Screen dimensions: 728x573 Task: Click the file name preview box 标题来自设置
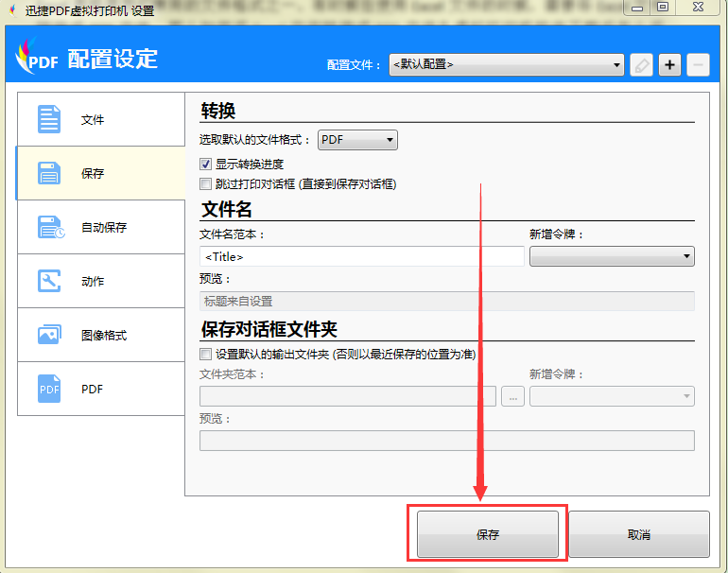447,302
